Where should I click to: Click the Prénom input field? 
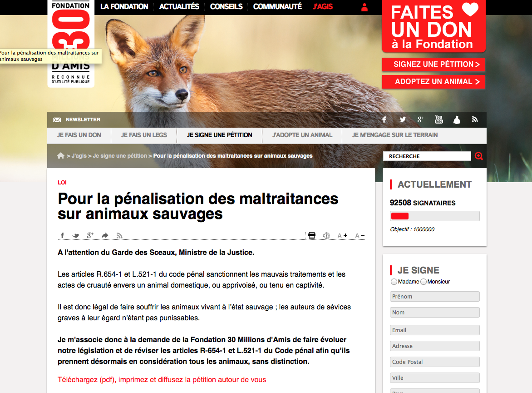click(434, 297)
